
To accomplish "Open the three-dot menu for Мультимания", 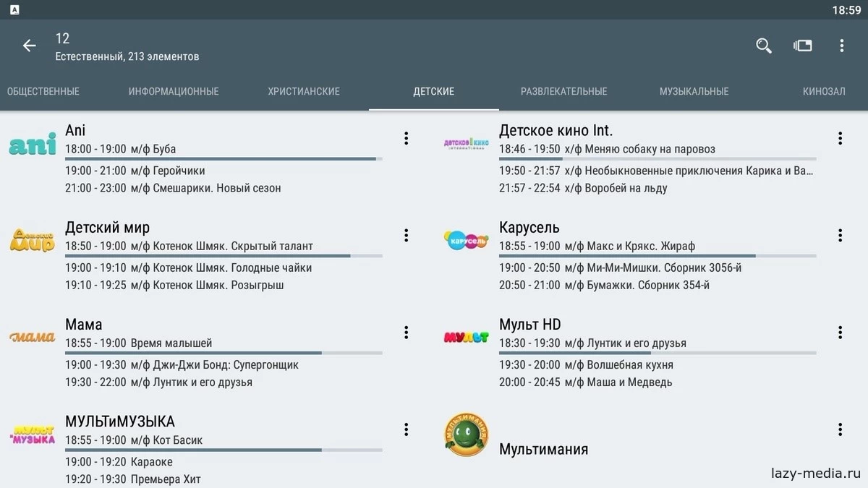I will click(x=841, y=429).
